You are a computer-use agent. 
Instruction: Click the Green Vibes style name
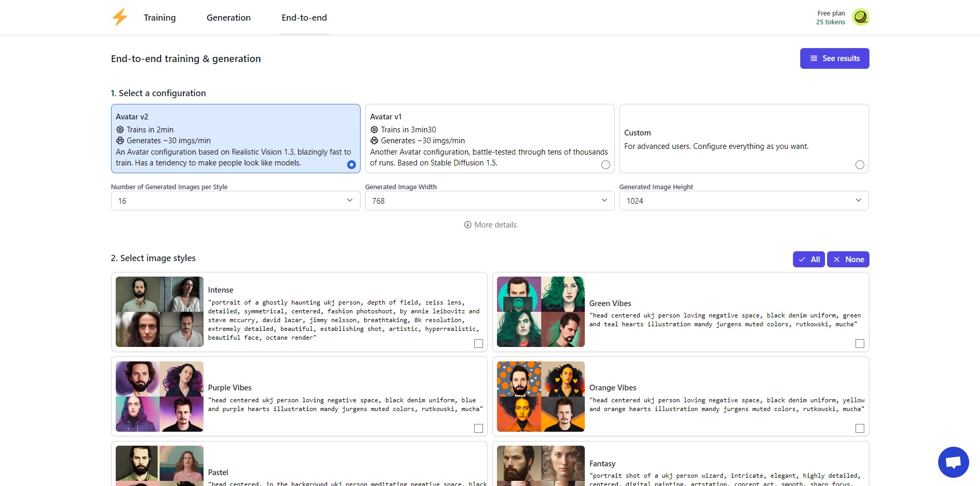[x=610, y=303]
